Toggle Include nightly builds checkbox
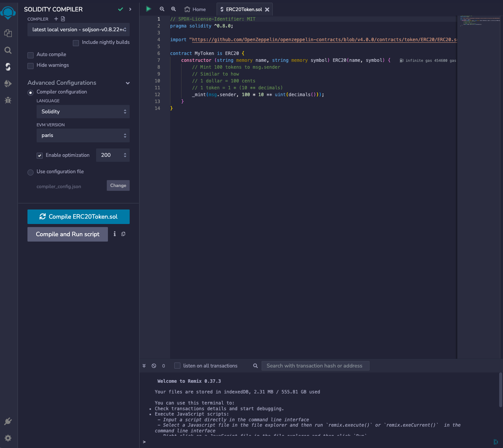 76,43
